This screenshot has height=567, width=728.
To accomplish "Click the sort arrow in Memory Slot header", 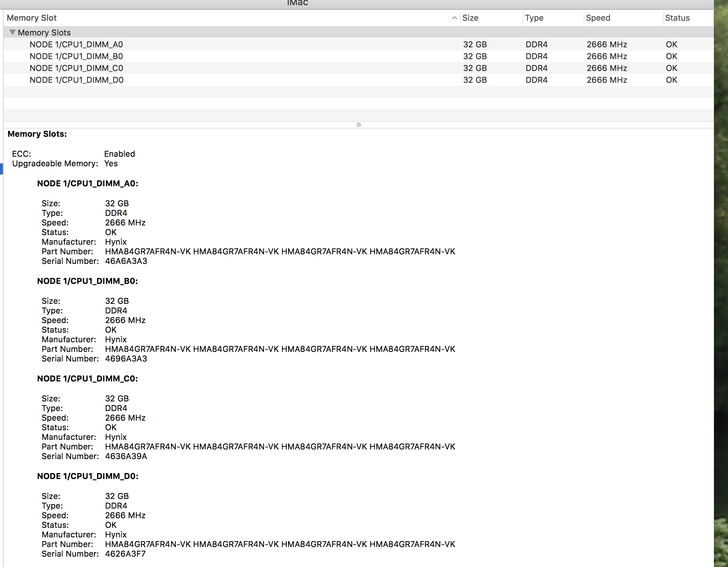I will coord(454,18).
